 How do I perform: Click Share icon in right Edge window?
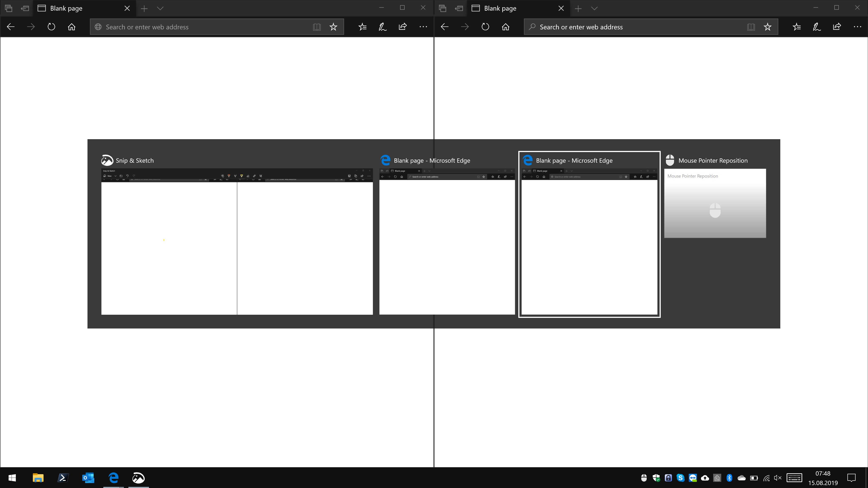[x=837, y=27]
